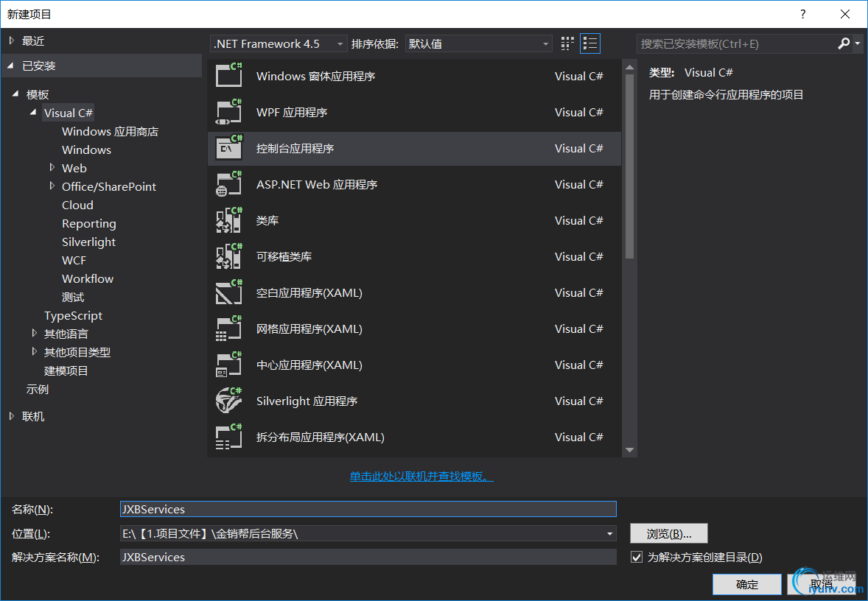Toggle 为解决方案创建目录 checkbox
Screen dimensions: 868x601
tap(637, 558)
